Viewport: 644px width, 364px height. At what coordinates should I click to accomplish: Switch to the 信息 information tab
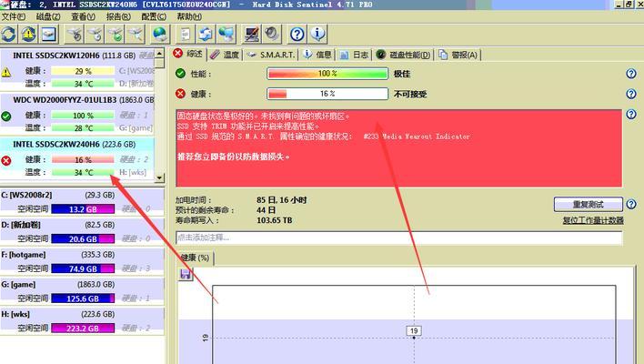pyautogui.click(x=317, y=55)
